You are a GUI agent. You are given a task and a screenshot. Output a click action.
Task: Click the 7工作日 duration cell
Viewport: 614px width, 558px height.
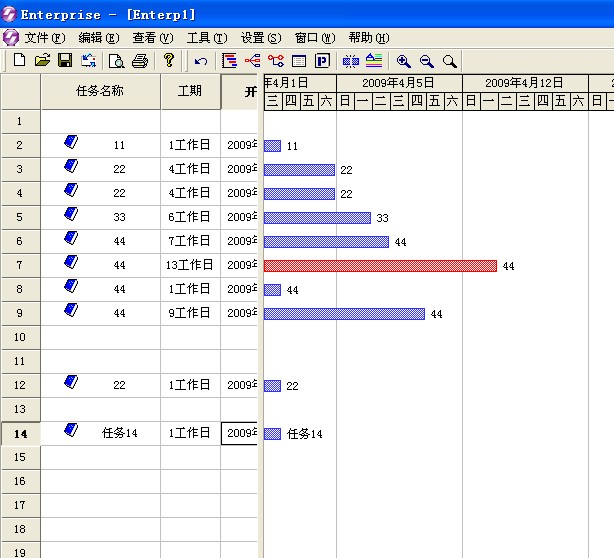pyautogui.click(x=190, y=241)
